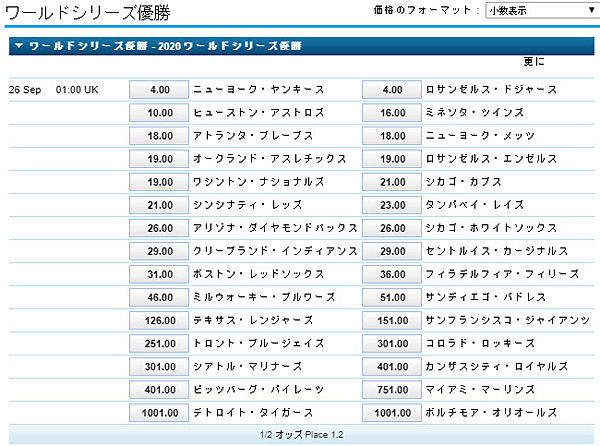The height and width of the screenshot is (446, 600).
Task: Click the 26 Sep date text
Action: [25, 90]
